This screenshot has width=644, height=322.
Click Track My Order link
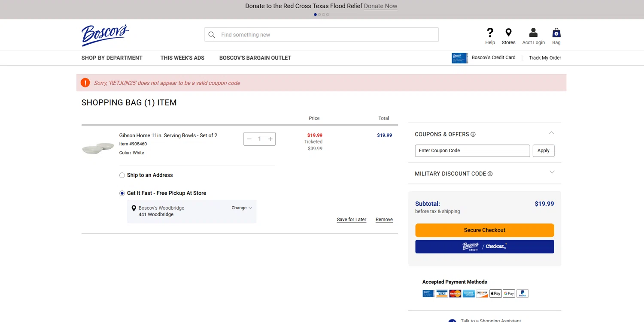(545, 58)
